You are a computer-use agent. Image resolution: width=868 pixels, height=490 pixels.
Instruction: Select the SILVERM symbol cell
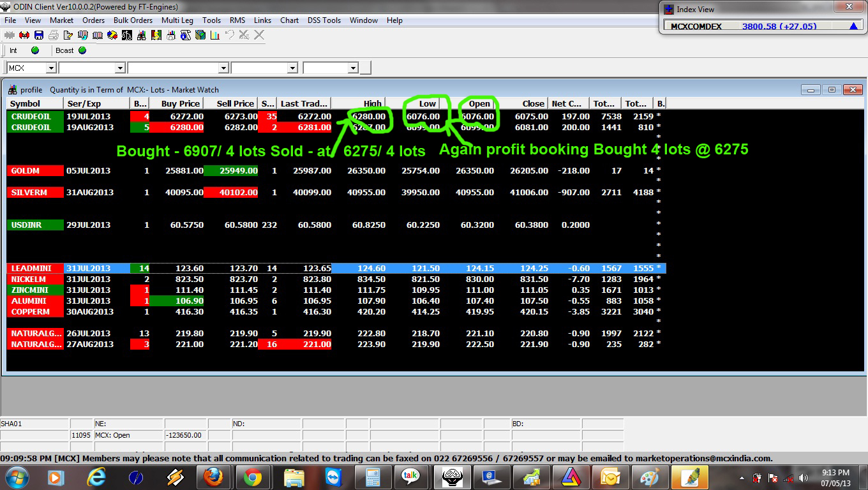click(36, 193)
